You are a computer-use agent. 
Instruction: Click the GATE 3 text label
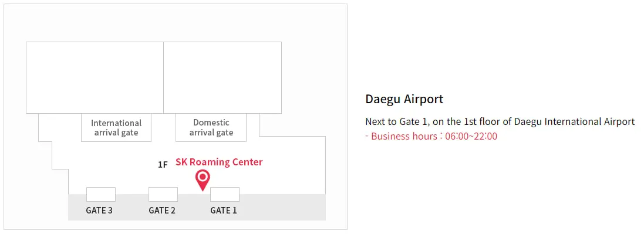pos(99,211)
